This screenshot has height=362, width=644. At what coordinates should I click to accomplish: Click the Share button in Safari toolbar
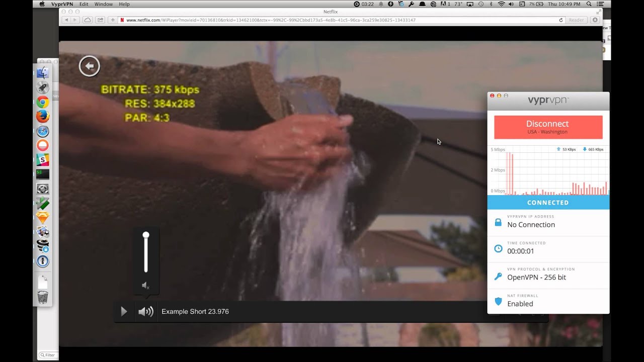101,20
